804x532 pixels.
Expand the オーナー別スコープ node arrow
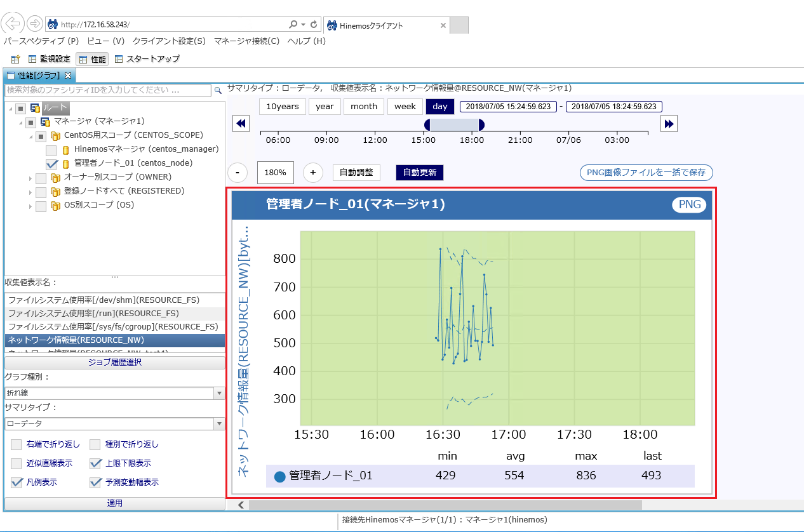[x=31, y=178]
